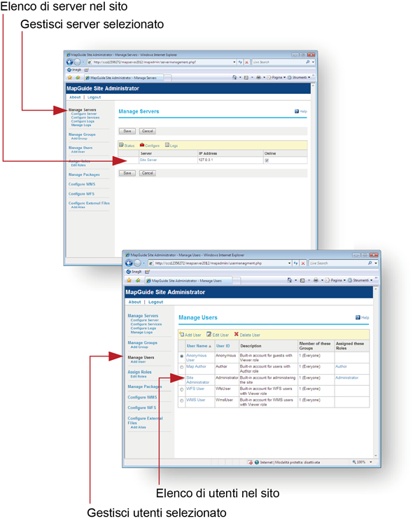This screenshot has height=521, width=420.
Task: Open Help icon on Manage Servers page
Action: pyautogui.click(x=297, y=111)
